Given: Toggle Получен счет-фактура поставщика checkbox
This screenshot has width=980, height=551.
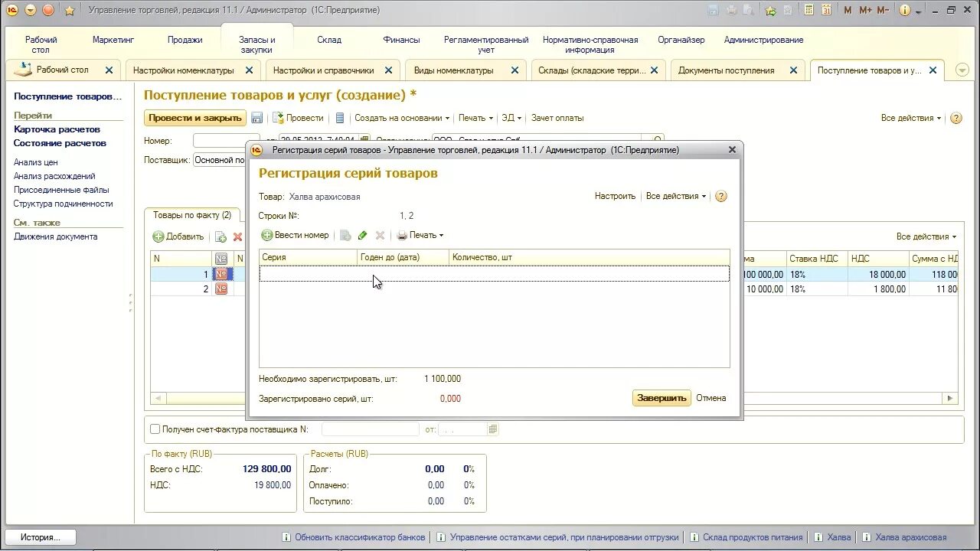Looking at the screenshot, I should tap(155, 429).
